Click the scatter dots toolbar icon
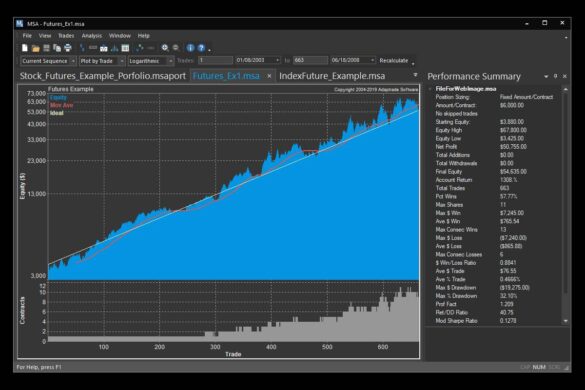The width and height of the screenshot is (585, 390). point(140,48)
